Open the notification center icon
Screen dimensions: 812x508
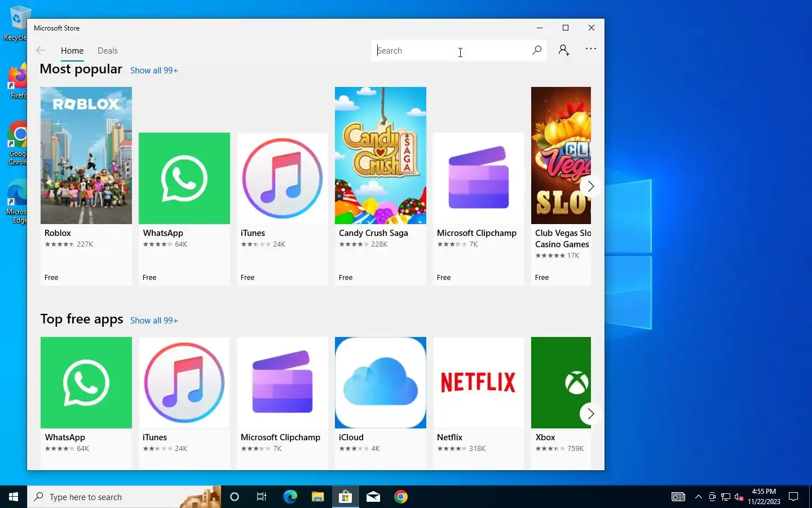(793, 497)
